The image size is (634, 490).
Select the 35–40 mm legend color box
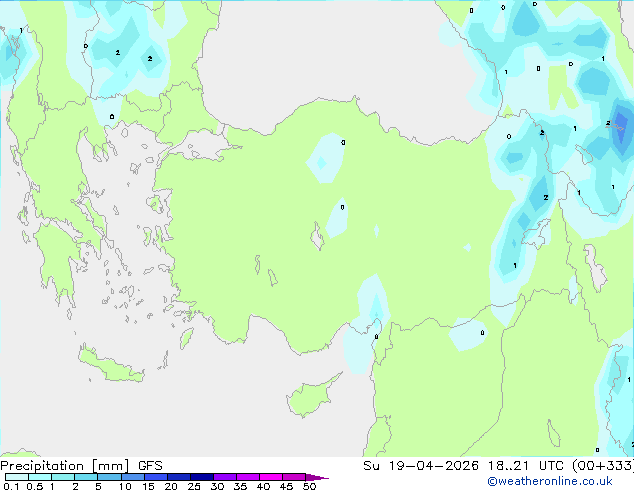pos(247,477)
